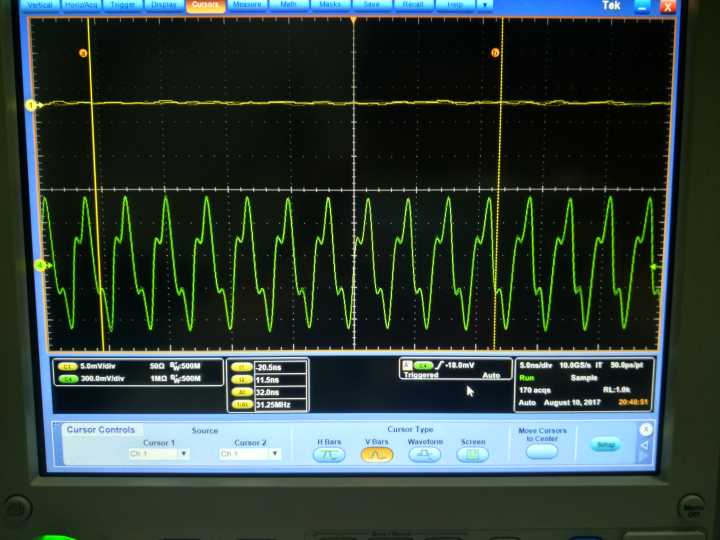Open the Recall menu
Screen dimensions: 720x540
click(413, 5)
